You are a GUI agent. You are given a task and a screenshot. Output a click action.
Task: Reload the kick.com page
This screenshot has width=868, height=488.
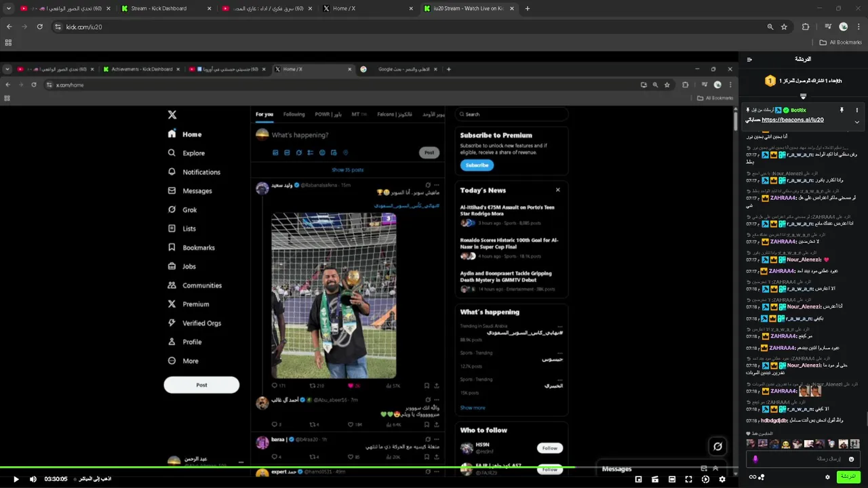[39, 26]
